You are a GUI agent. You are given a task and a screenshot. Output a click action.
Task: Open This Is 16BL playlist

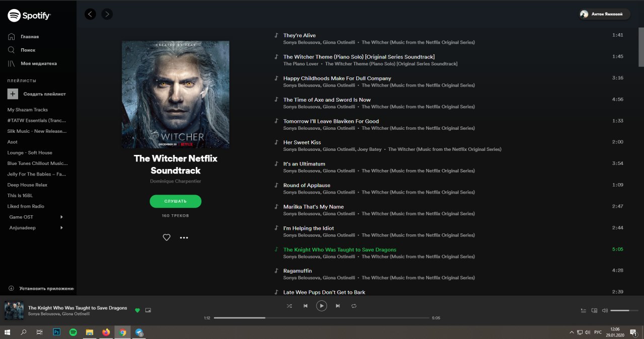20,196
